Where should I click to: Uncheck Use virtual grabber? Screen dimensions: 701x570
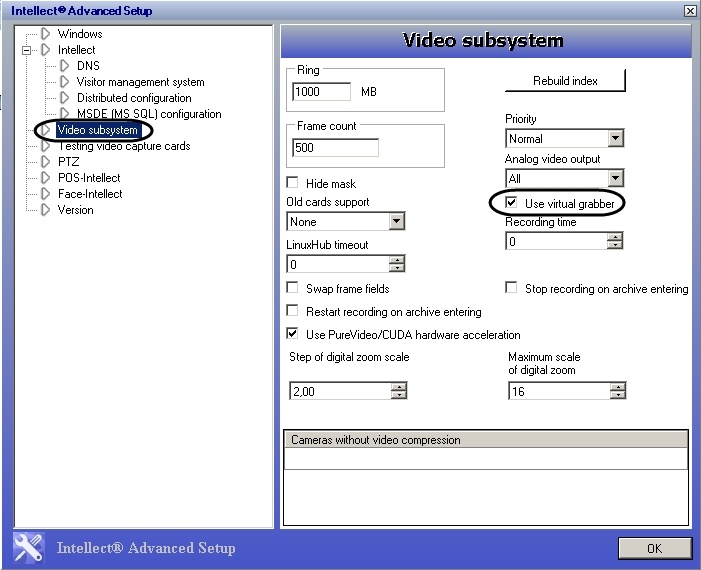(x=511, y=202)
